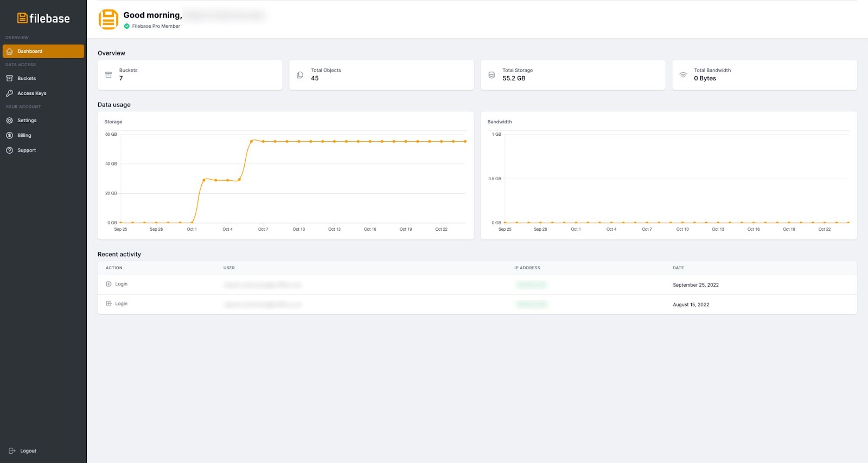Viewport: 868px width, 463px height.
Task: Click the Access Keys key icon
Action: [10, 93]
